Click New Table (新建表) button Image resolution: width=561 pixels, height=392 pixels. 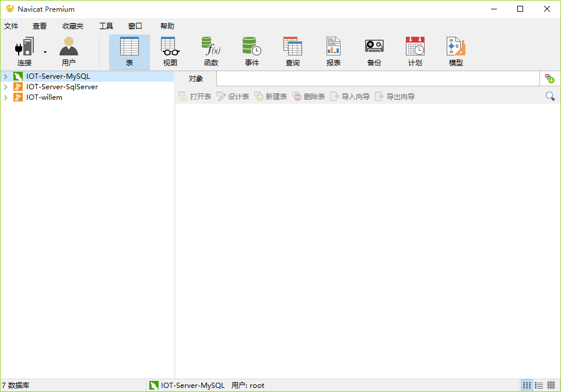pyautogui.click(x=271, y=96)
